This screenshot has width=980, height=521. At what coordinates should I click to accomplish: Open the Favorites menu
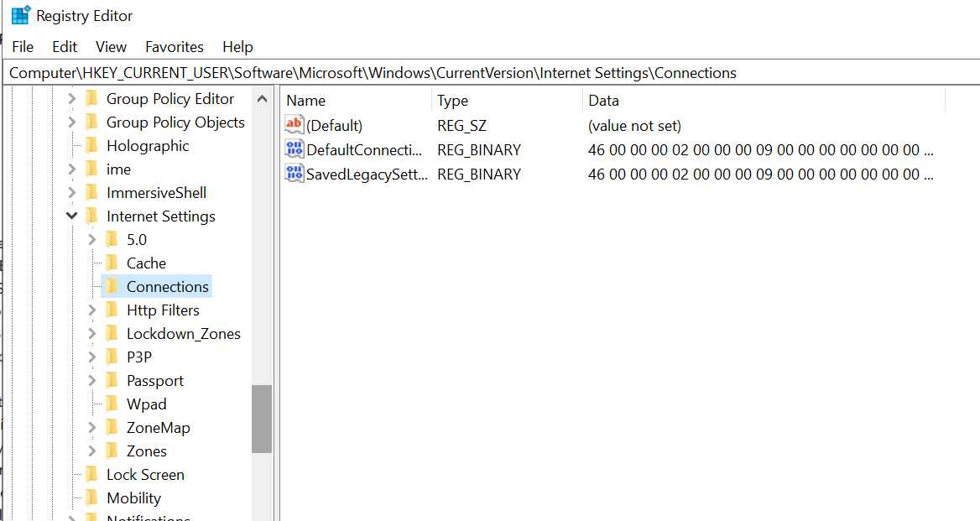175,47
